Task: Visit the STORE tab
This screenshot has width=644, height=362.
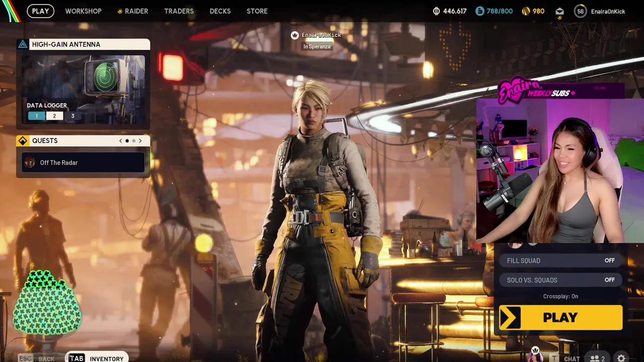Action: (257, 11)
